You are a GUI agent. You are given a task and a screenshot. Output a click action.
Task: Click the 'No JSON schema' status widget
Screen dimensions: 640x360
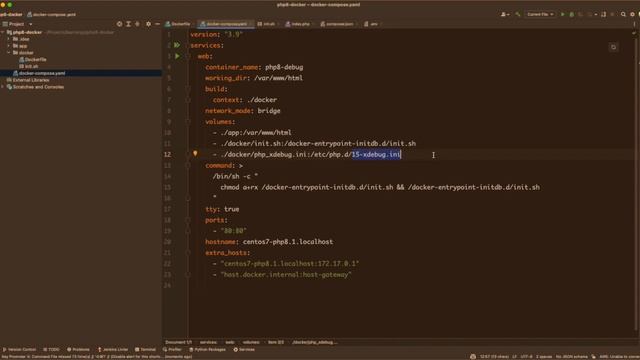click(x=571, y=356)
